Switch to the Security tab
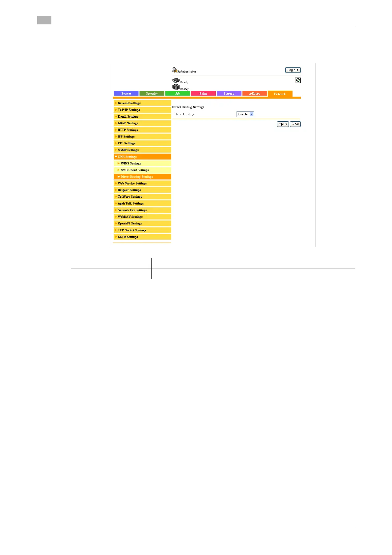This screenshot has height=555, width=392. [152, 94]
